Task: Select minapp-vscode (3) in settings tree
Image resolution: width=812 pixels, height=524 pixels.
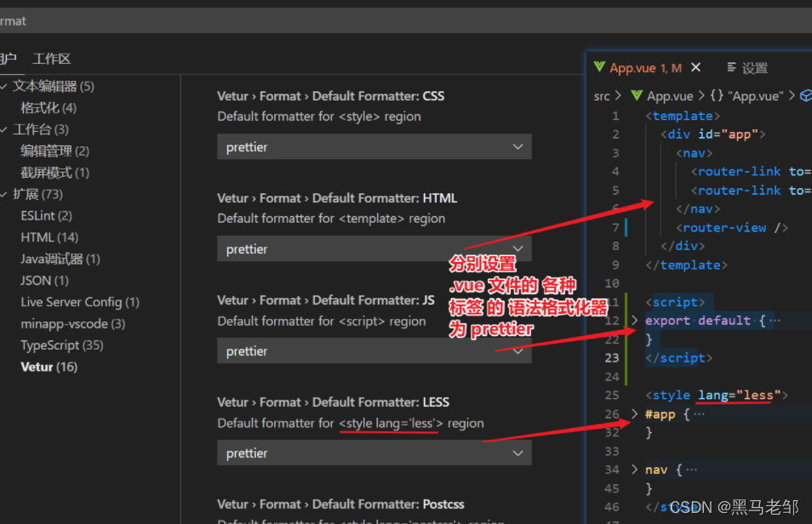Action: 73,323
